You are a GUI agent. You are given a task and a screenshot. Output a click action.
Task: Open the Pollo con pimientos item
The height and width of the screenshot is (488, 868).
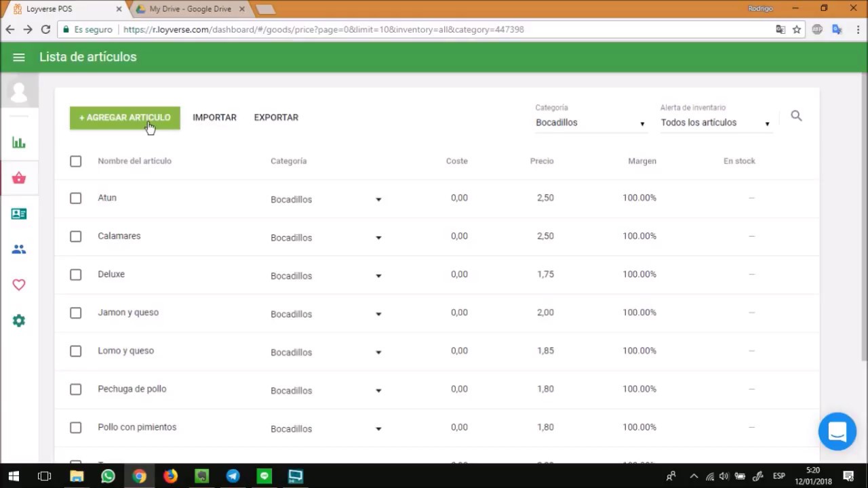pyautogui.click(x=137, y=427)
